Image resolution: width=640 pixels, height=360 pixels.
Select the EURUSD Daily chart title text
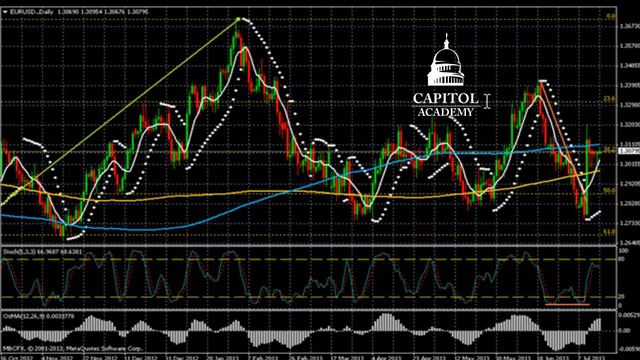(x=31, y=12)
